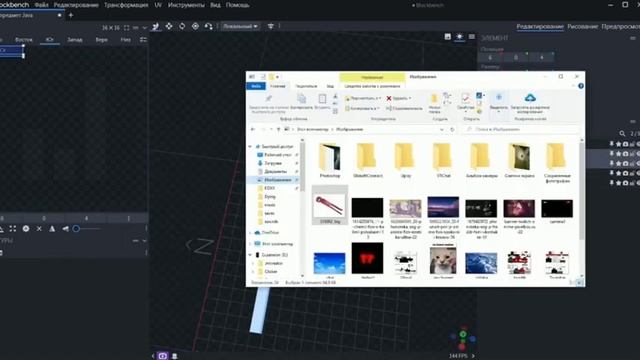Screen dimensions: 640x360
Task: Click the curved-arrow tool icon before Локальный dropdown
Action: pos(209,26)
